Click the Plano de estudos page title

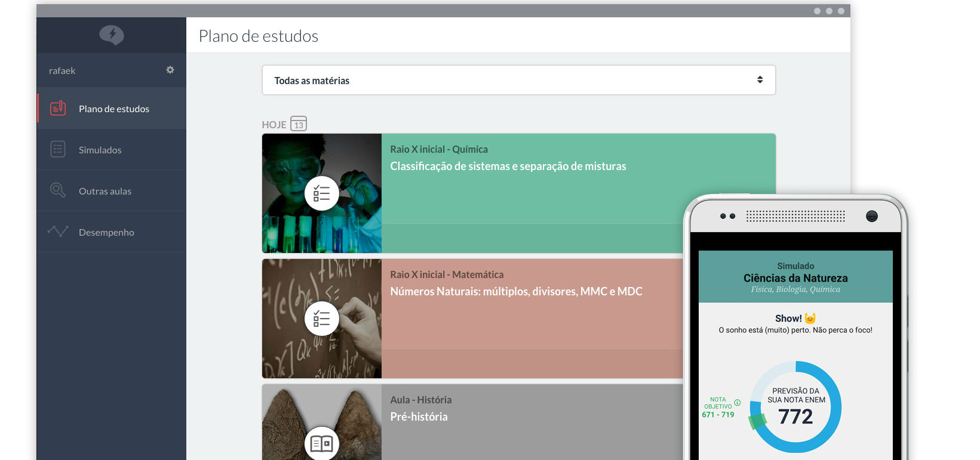[259, 36]
